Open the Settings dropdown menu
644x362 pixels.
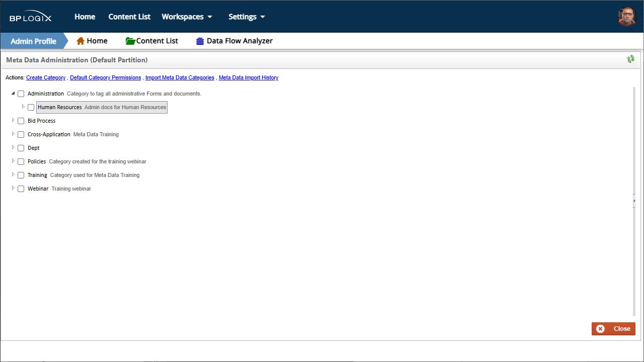click(x=247, y=17)
